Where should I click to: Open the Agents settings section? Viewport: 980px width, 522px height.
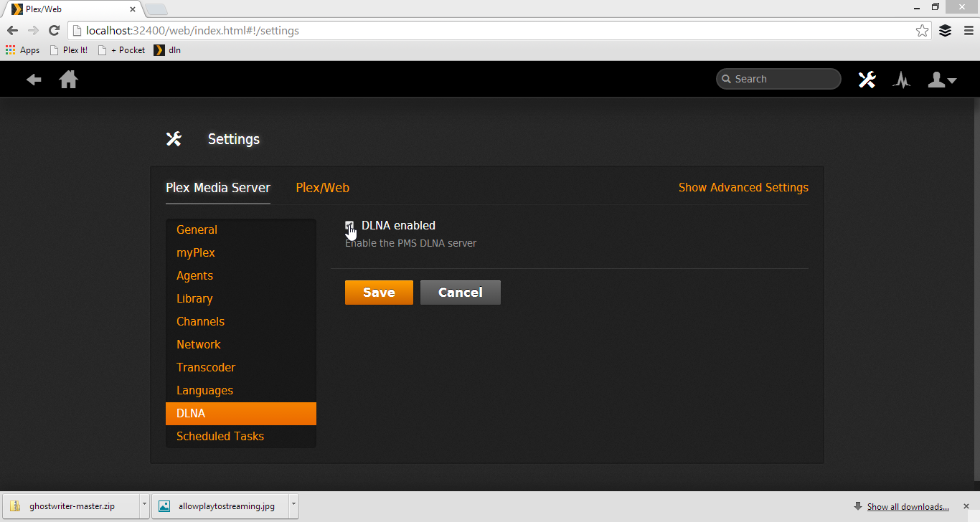[241, 276]
